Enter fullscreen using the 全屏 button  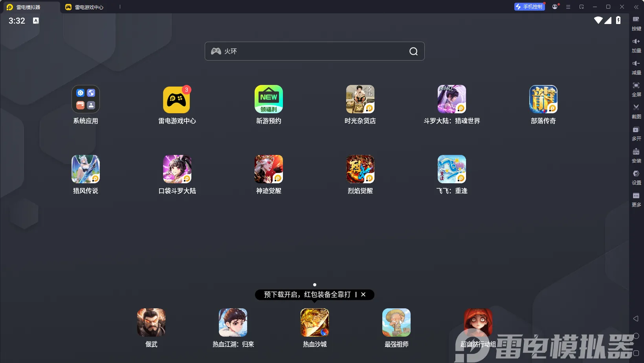point(636,89)
